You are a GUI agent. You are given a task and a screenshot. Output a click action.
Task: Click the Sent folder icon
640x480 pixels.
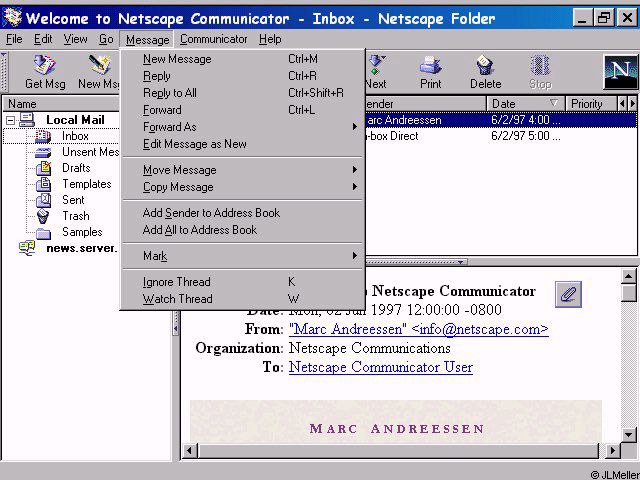point(43,200)
